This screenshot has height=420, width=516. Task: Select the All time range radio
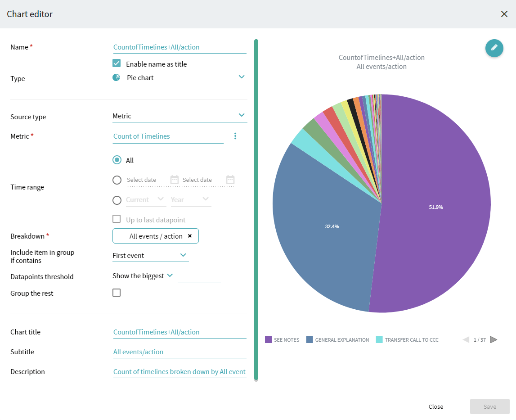(x=117, y=160)
